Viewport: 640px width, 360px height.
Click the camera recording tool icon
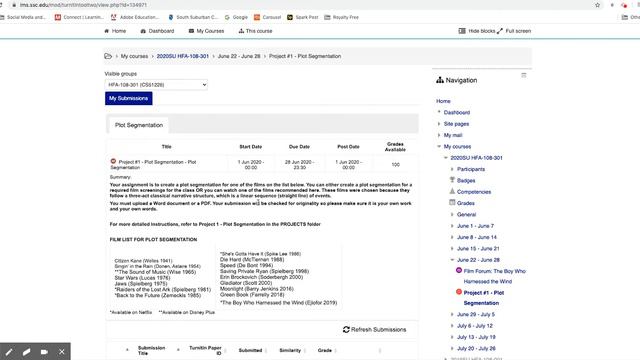tap(44, 351)
